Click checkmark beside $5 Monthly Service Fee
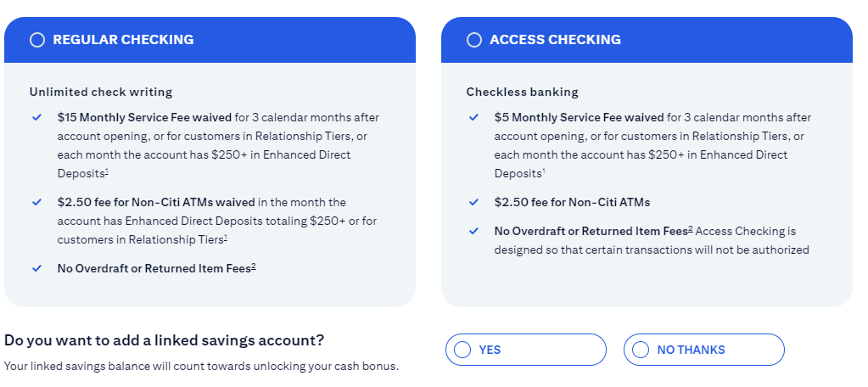Viewport: 868px width, 387px height. pos(473,118)
